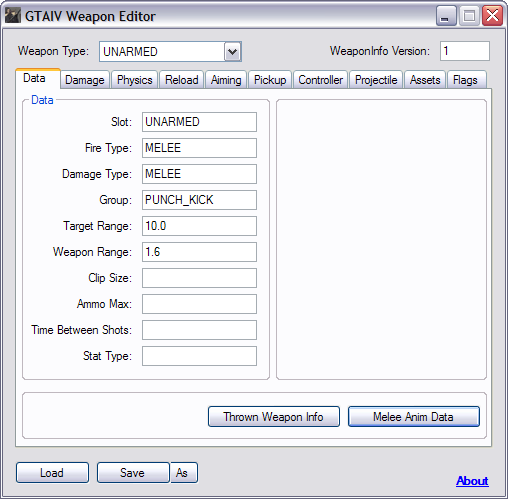Expand the Weapon Type dropdown arrow
The image size is (508, 499).
coord(232,52)
